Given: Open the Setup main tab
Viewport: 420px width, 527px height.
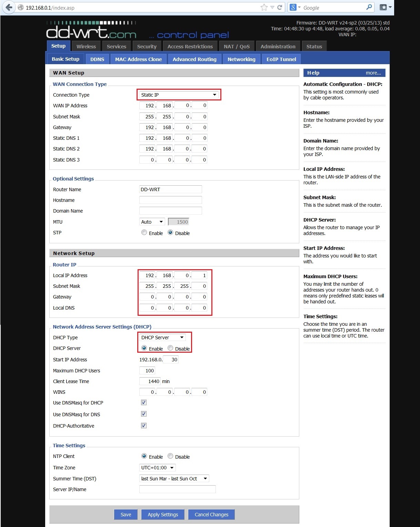Looking at the screenshot, I should coord(59,46).
